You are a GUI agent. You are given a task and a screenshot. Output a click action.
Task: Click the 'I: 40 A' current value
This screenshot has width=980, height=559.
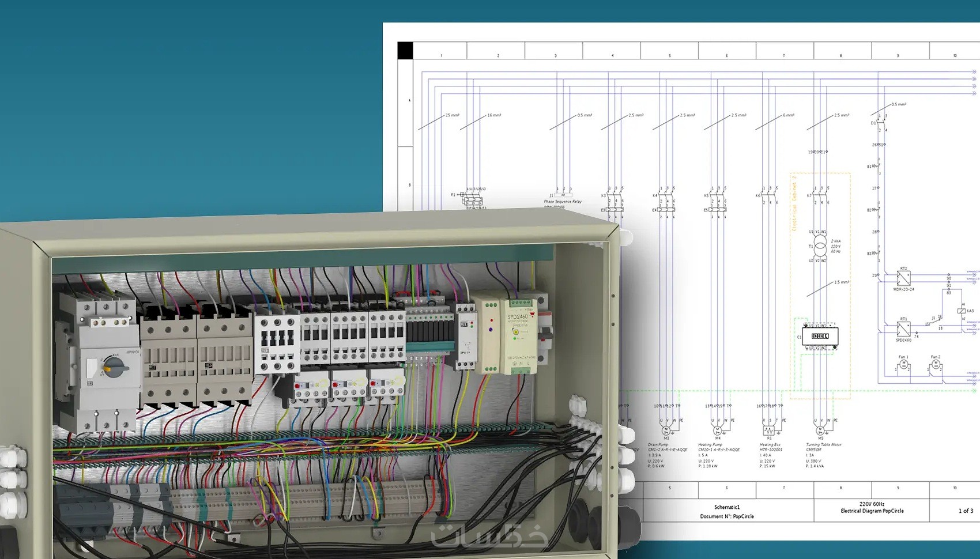pyautogui.click(x=765, y=455)
